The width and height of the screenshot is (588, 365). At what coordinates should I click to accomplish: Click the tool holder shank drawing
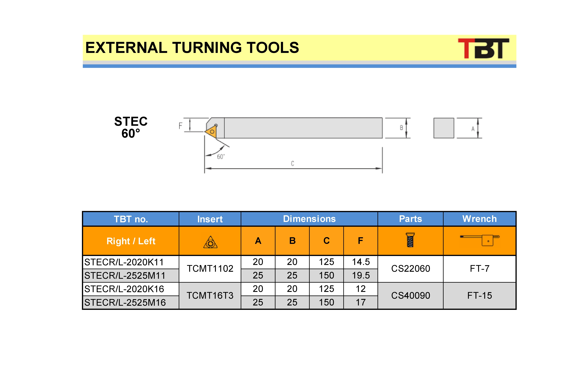(x=294, y=128)
